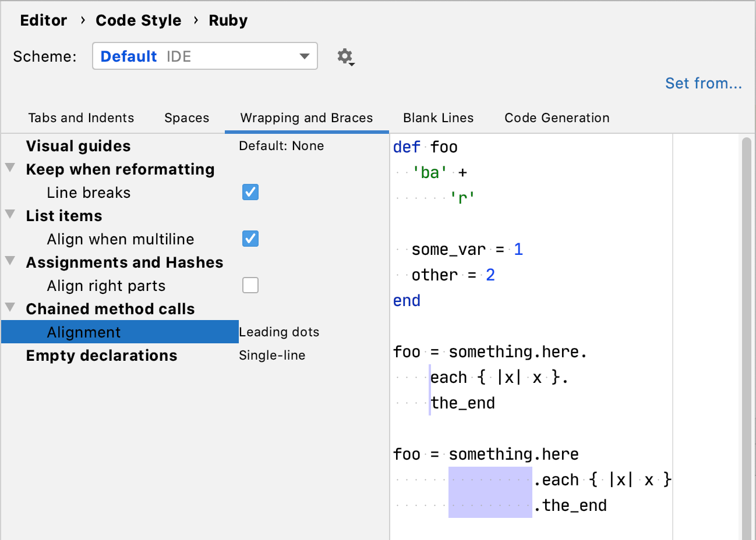Navigate to Editor via the breadcrumb
756x540 pixels.
tap(43, 20)
